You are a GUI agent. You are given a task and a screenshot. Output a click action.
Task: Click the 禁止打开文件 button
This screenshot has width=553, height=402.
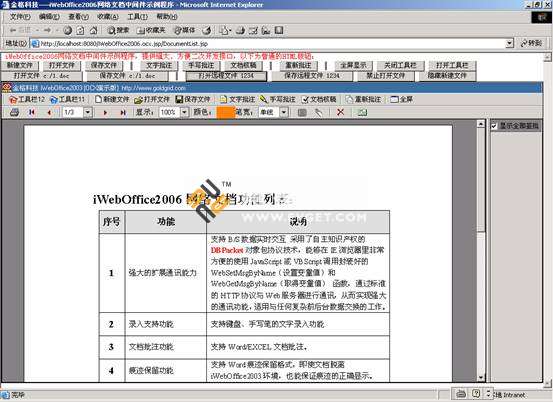tap(385, 76)
